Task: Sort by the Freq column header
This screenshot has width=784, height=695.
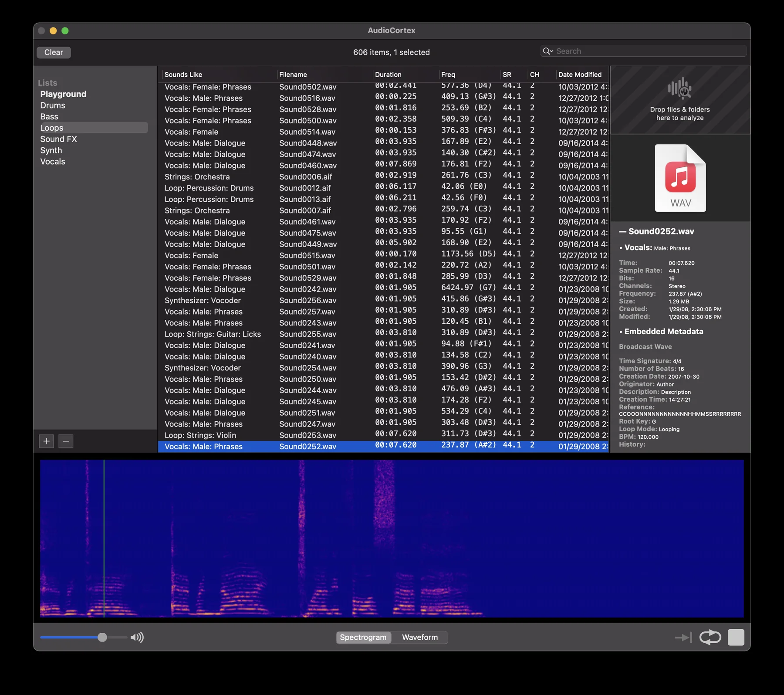Action: [x=470, y=75]
